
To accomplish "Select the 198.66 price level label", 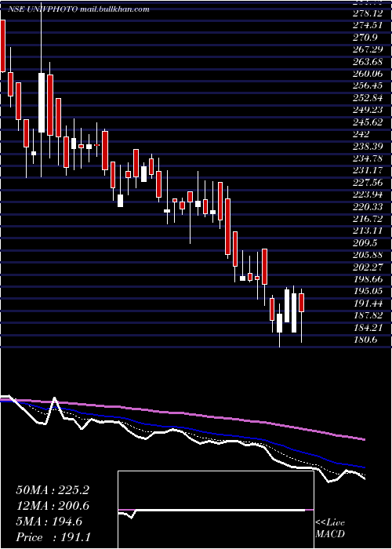I will (x=366, y=278).
